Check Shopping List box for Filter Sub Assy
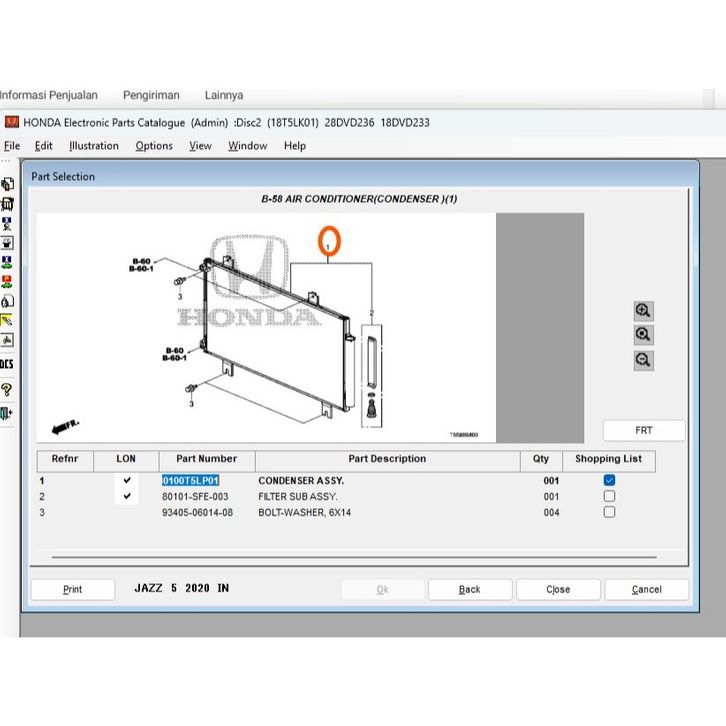 click(x=609, y=497)
